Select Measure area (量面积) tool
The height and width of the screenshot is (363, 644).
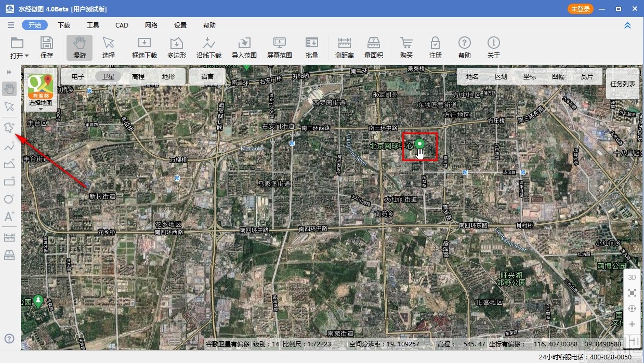374,48
